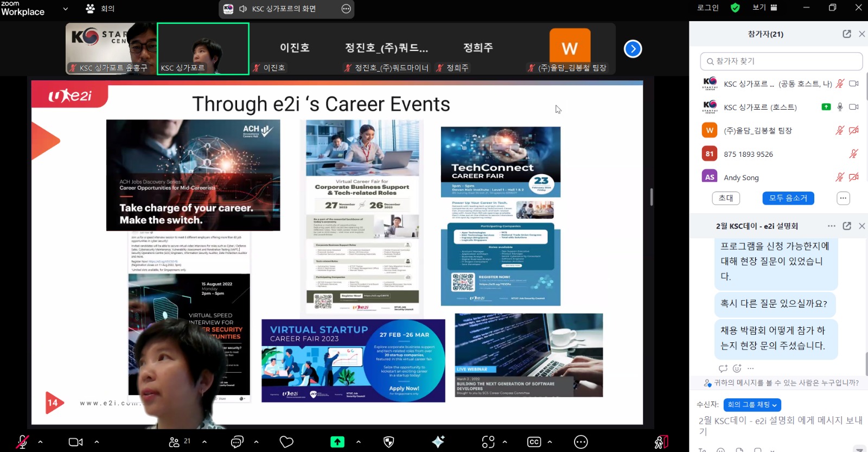Viewport: 868px width, 452px height.
Task: Open captions options arrow beside CC
Action: (x=550, y=442)
